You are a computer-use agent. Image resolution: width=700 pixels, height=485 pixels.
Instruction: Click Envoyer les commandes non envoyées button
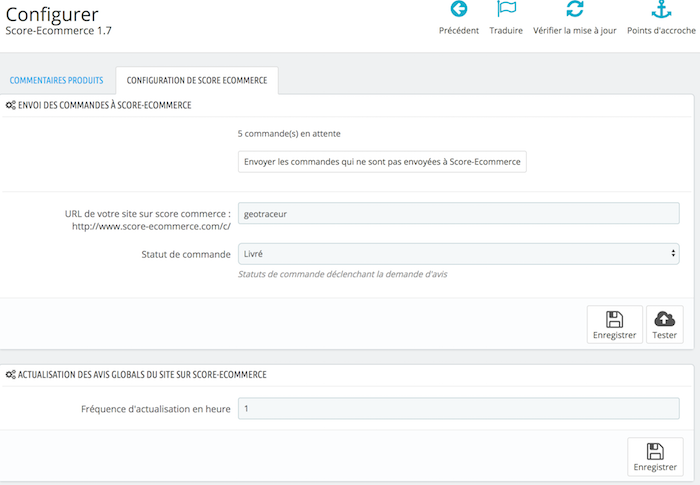click(x=382, y=162)
